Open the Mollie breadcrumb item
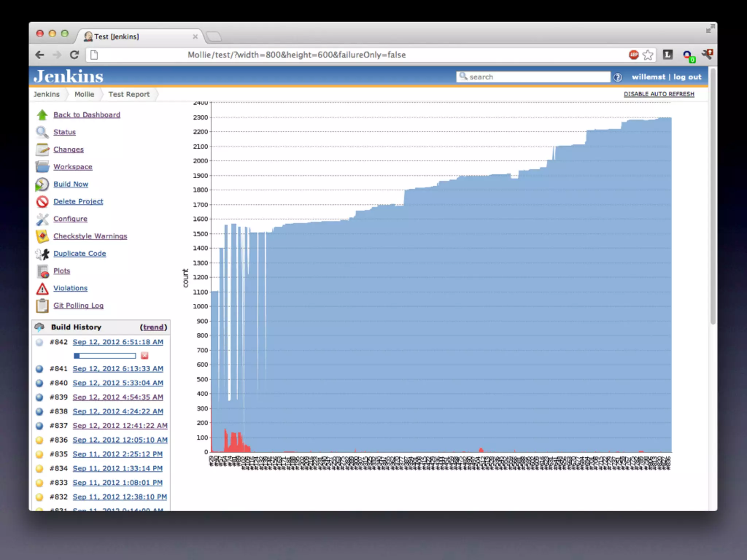The image size is (747, 560). pos(84,94)
